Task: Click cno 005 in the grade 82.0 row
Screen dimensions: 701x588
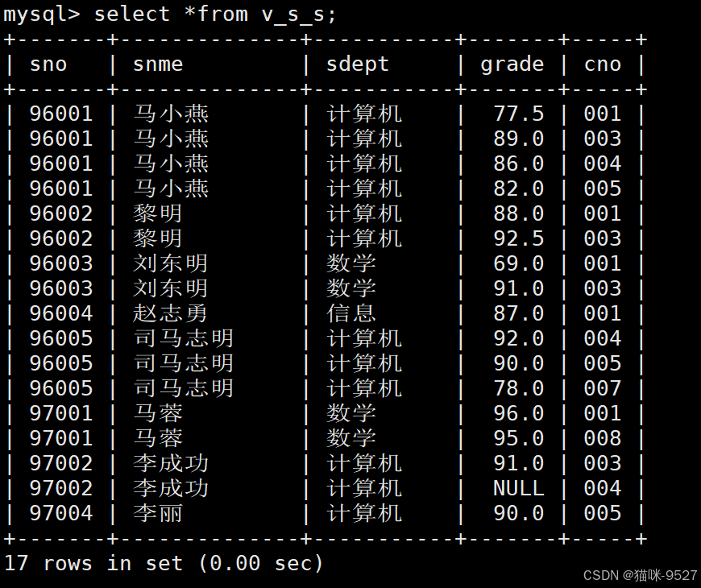Action: click(603, 189)
